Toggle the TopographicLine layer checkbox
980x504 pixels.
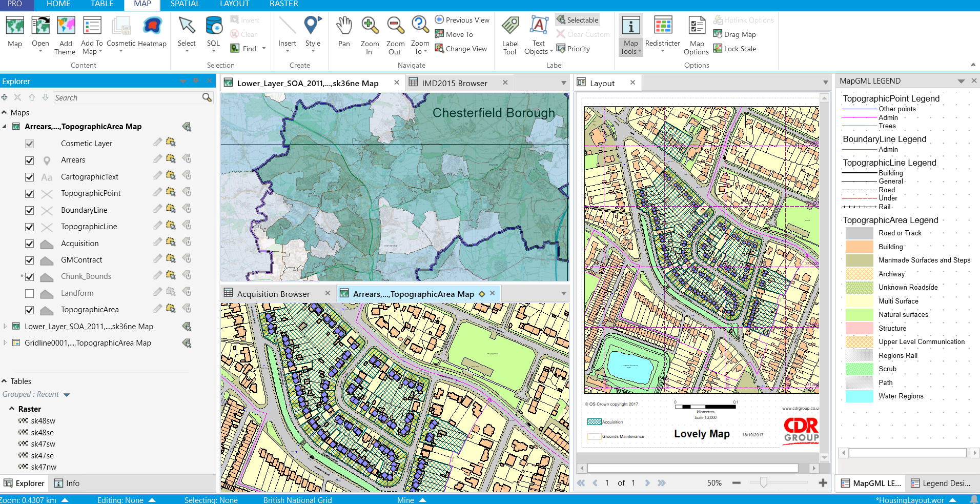coord(30,227)
